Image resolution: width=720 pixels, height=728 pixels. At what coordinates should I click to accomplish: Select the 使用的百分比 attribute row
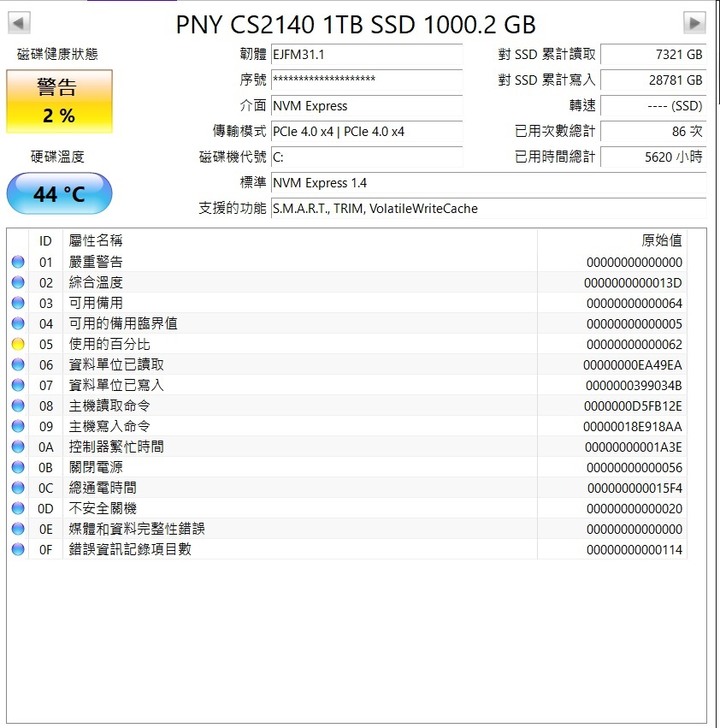pos(347,344)
